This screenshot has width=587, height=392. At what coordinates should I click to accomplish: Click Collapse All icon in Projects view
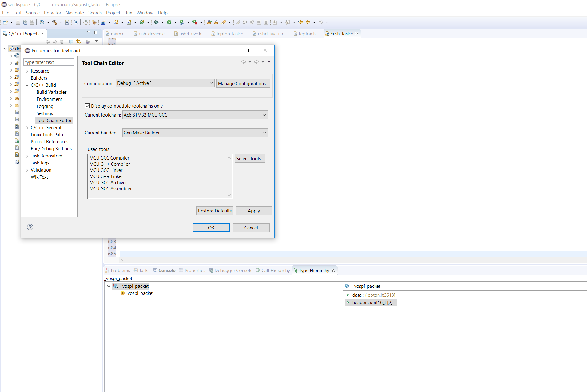[x=71, y=42]
